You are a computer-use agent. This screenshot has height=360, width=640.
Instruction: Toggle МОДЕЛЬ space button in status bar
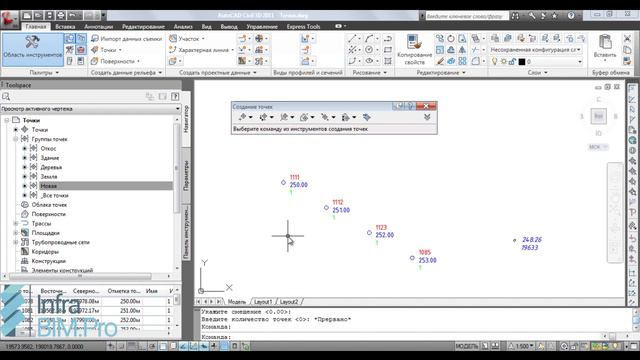(x=467, y=347)
